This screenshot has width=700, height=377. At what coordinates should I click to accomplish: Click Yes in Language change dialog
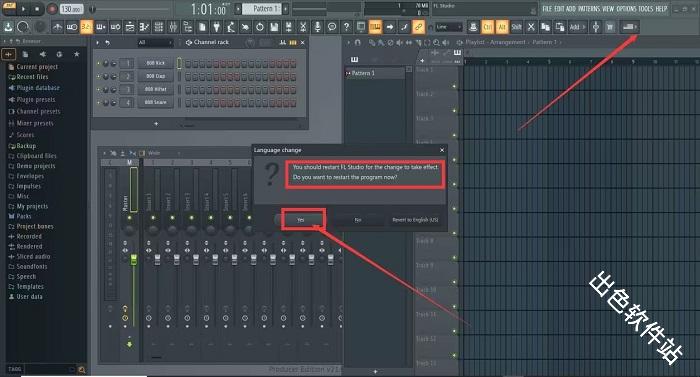302,220
